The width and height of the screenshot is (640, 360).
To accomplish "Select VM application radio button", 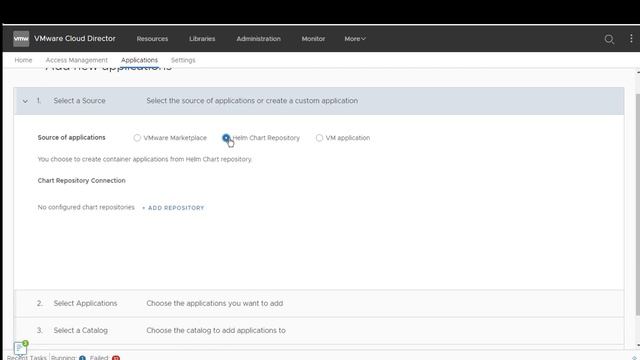I will [x=319, y=138].
